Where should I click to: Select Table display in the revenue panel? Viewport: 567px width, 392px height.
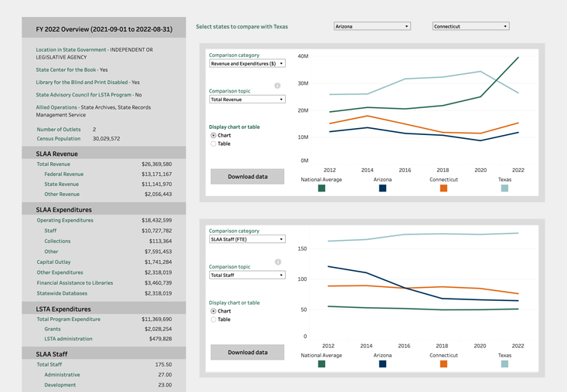click(213, 144)
